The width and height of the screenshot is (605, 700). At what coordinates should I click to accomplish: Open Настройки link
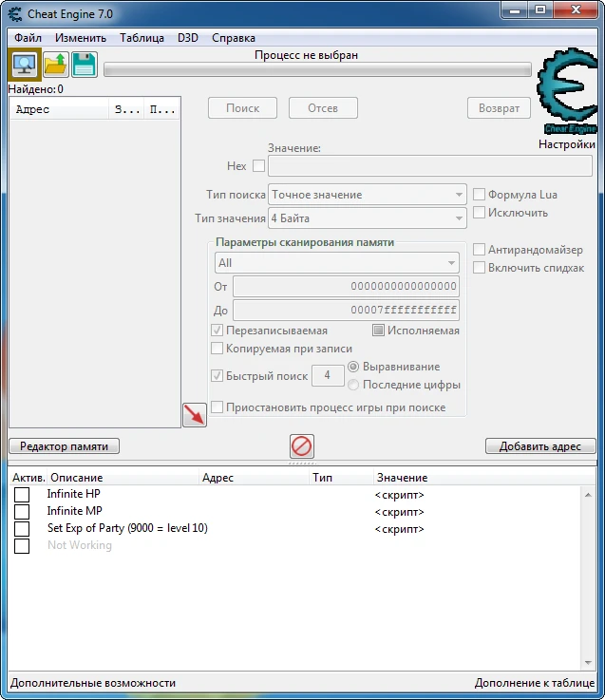pyautogui.click(x=567, y=144)
